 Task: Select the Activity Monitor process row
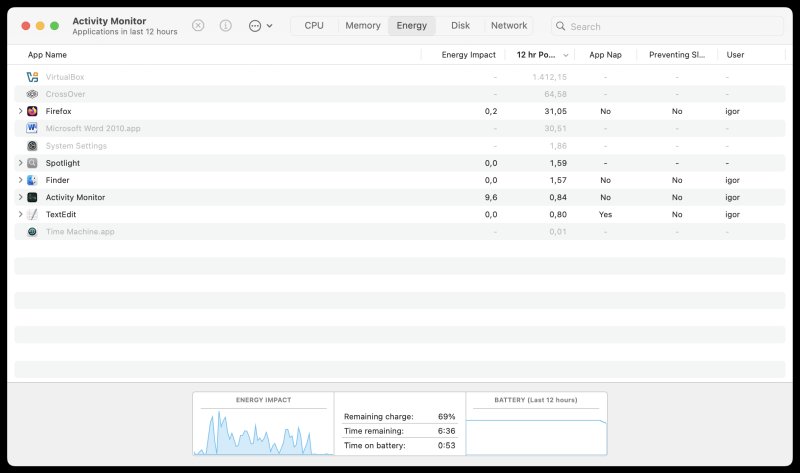tap(200, 197)
